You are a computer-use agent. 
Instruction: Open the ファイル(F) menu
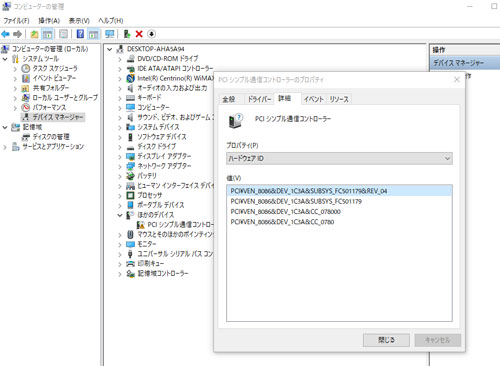click(x=16, y=21)
